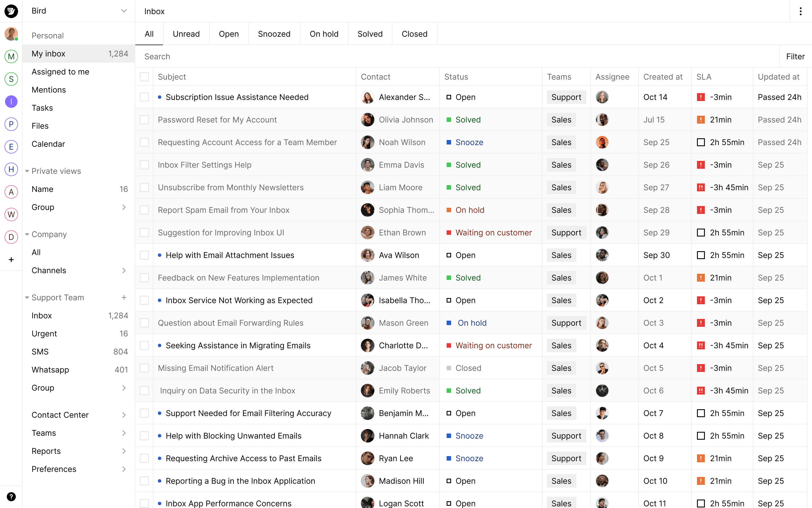Tick the select-all checkbox in table header
812x508 pixels.
144,76
